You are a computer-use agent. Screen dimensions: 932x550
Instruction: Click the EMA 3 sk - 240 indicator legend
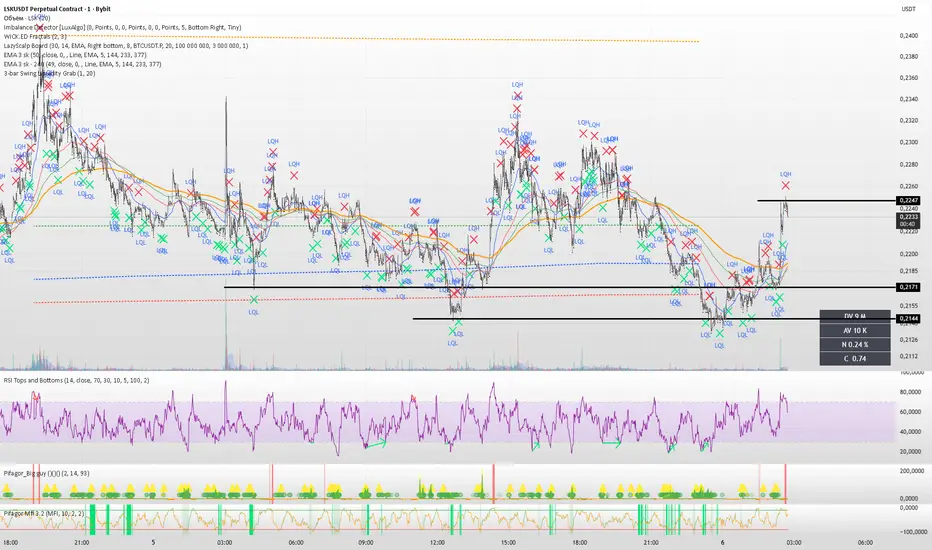[x=83, y=64]
